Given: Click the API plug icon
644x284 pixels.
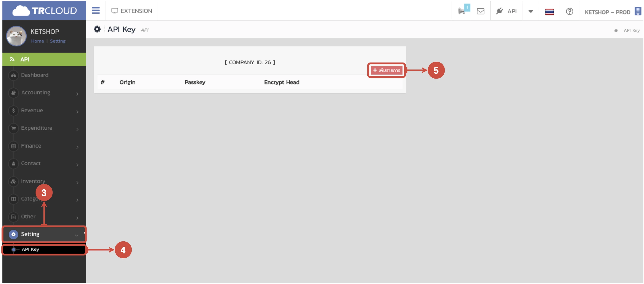Looking at the screenshot, I should 500,11.
